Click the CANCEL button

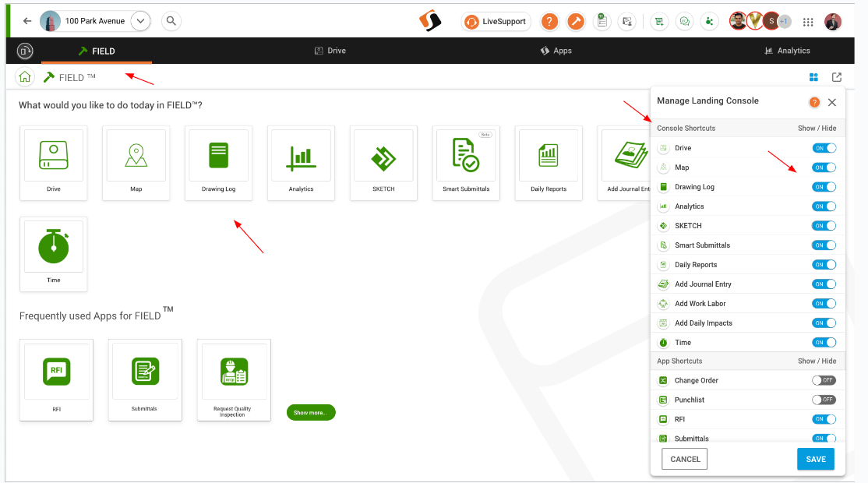pos(685,459)
